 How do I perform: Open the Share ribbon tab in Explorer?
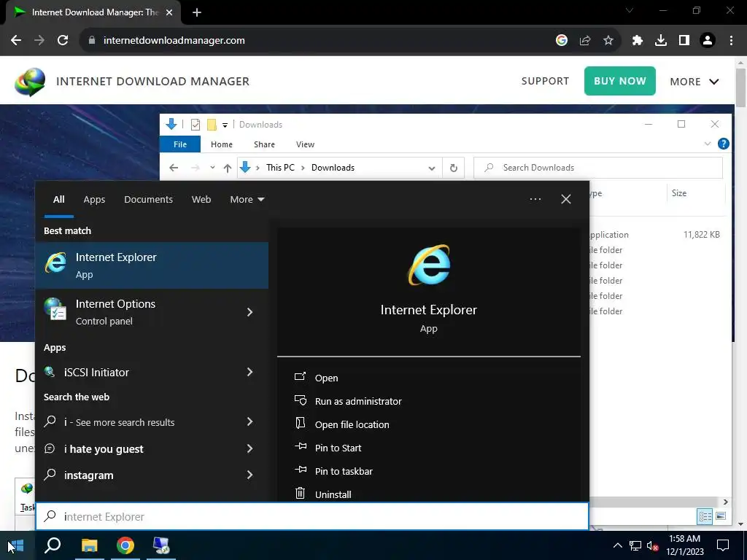coord(264,144)
